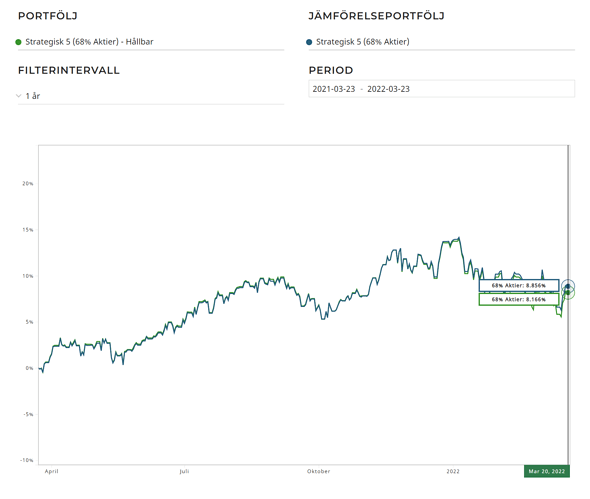The height and width of the screenshot is (499, 590).
Task: Click the green circle data point marker
Action: (x=568, y=292)
